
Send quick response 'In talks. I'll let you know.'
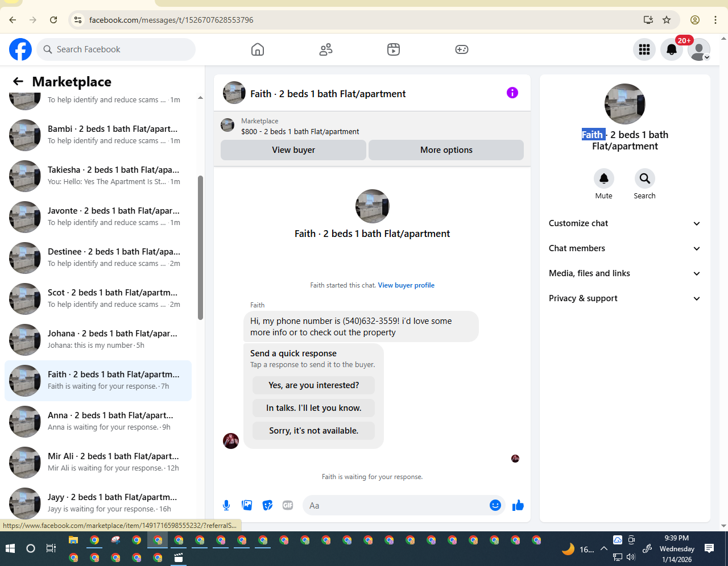pyautogui.click(x=314, y=408)
